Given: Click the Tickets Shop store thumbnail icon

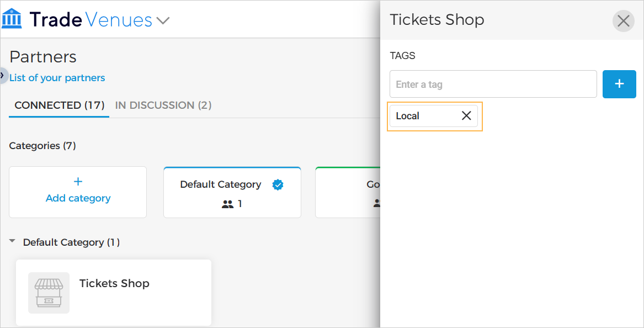Looking at the screenshot, I should point(49,293).
